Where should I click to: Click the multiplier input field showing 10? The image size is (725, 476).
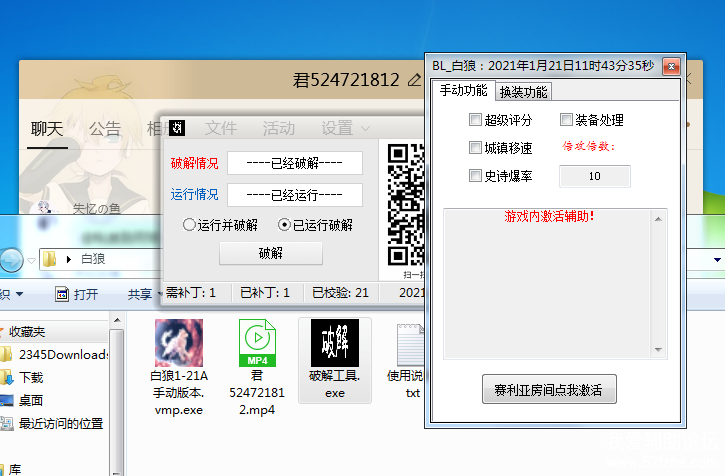pyautogui.click(x=594, y=176)
